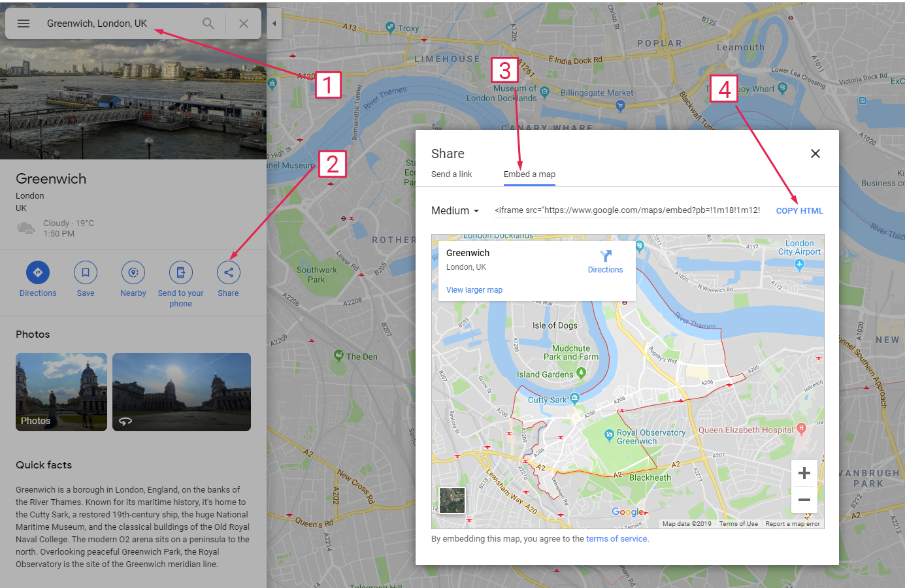
Task: Zoom in on the embedded map preview
Action: click(804, 472)
